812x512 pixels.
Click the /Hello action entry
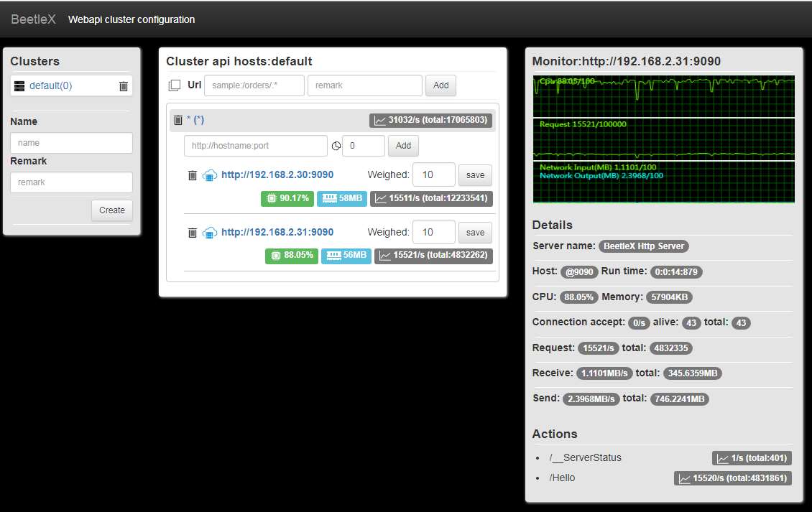click(562, 478)
